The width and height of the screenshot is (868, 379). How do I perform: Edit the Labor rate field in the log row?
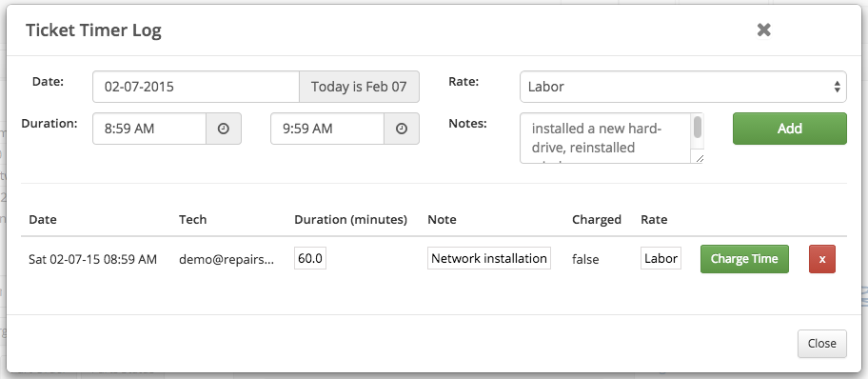coord(661,258)
